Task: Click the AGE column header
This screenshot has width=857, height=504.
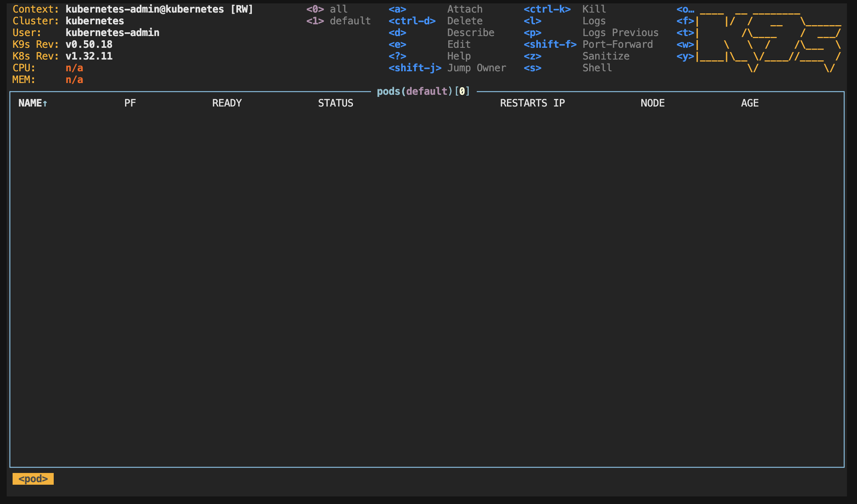Action: (750, 103)
